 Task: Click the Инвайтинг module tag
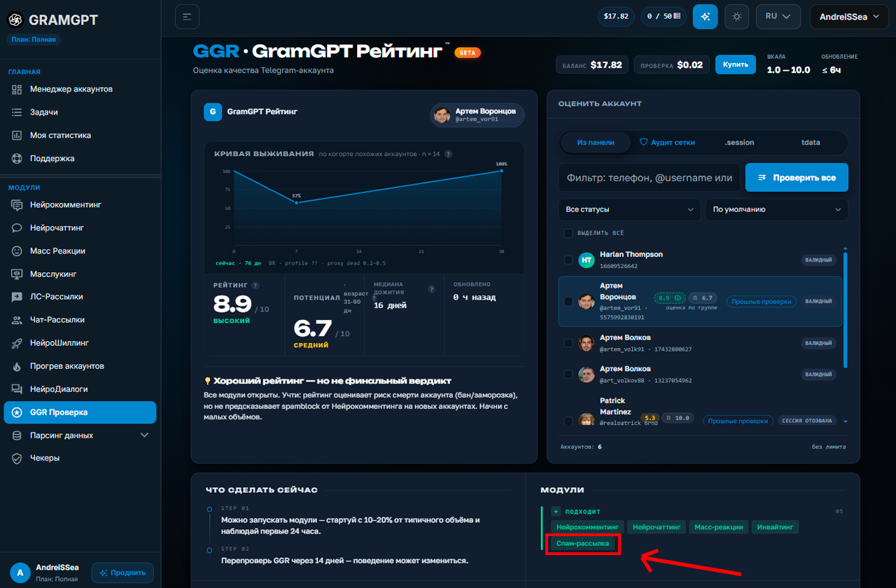pyautogui.click(x=775, y=527)
